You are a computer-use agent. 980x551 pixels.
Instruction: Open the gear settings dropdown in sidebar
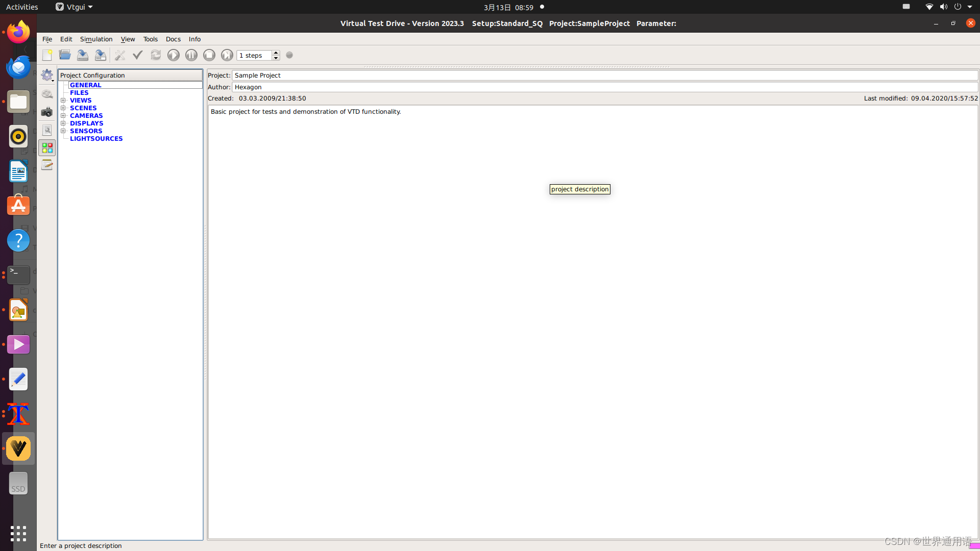pos(47,75)
